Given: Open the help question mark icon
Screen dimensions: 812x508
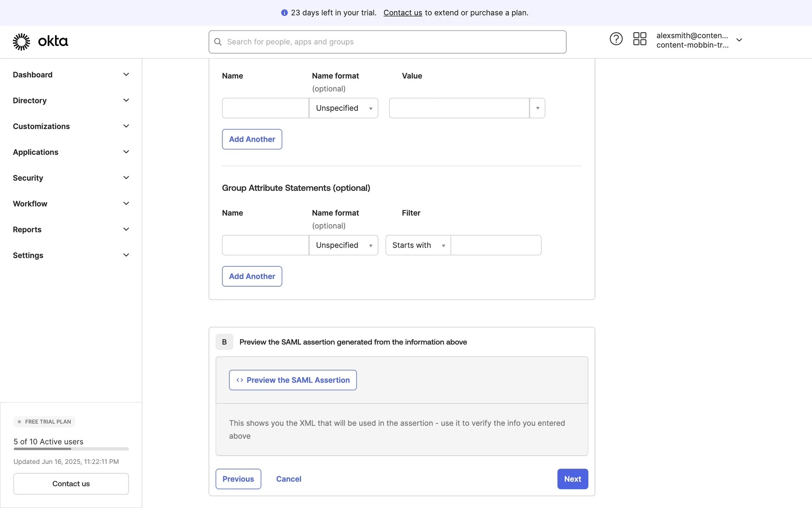Looking at the screenshot, I should pyautogui.click(x=616, y=39).
